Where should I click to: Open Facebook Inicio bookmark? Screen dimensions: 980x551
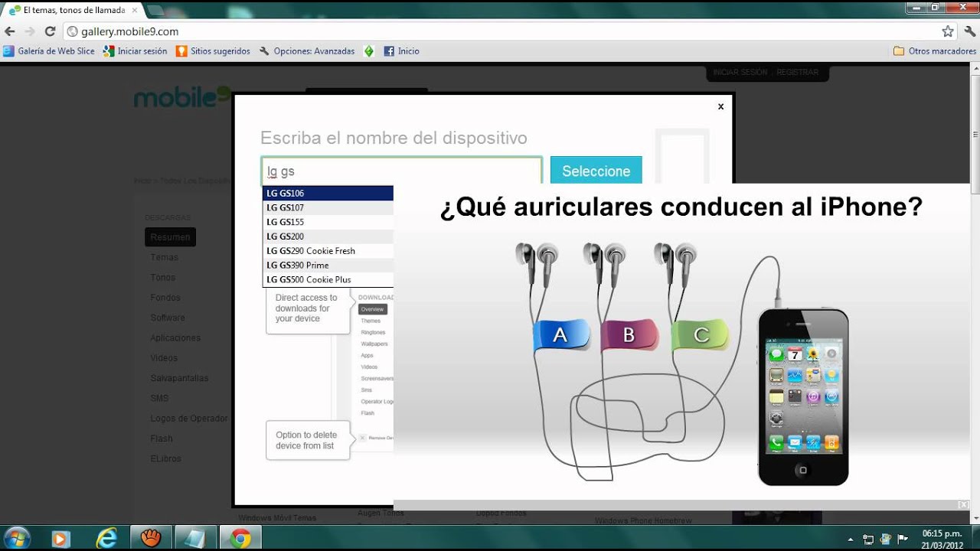click(x=401, y=51)
